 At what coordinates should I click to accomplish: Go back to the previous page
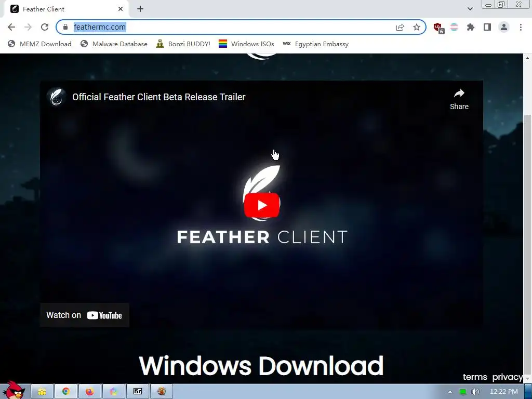11,27
